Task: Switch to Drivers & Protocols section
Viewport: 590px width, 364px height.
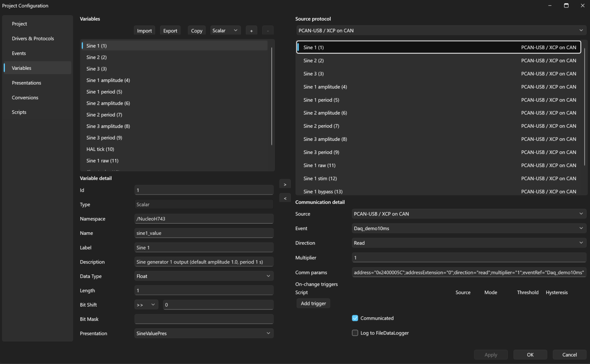Action: (x=33, y=39)
